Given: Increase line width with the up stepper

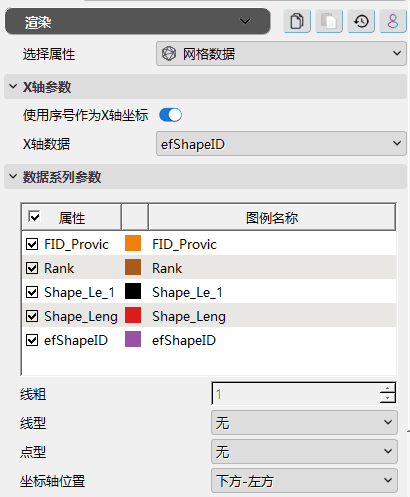Looking at the screenshot, I should pyautogui.click(x=387, y=388).
